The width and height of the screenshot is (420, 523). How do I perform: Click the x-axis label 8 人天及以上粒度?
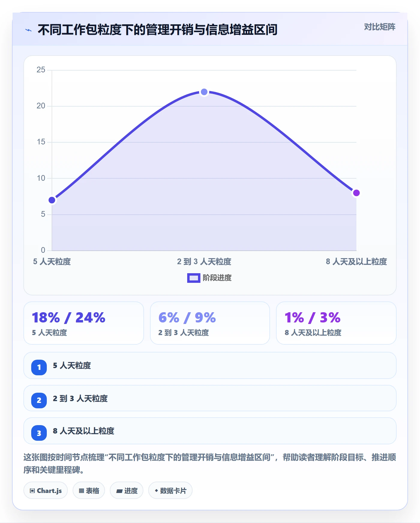(356, 261)
